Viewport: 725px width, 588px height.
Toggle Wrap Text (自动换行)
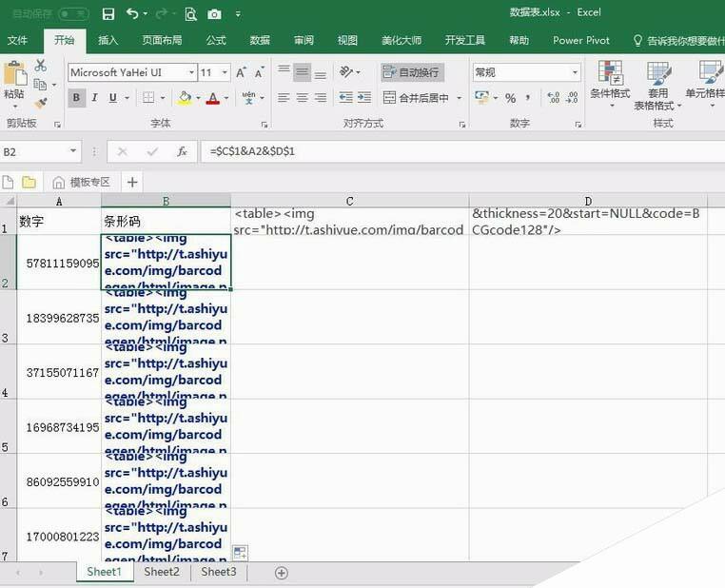[x=412, y=72]
